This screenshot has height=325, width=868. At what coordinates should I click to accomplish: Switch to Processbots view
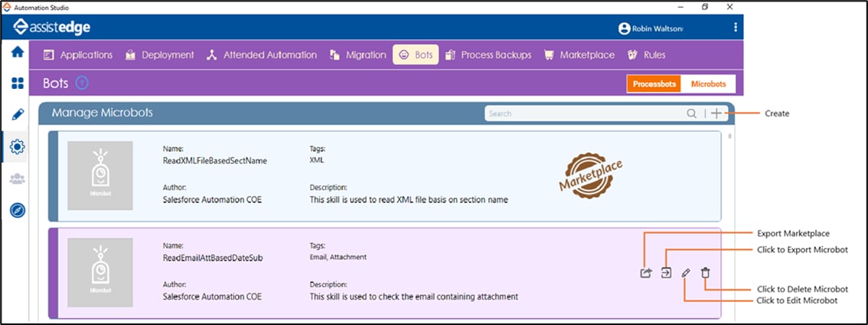654,84
